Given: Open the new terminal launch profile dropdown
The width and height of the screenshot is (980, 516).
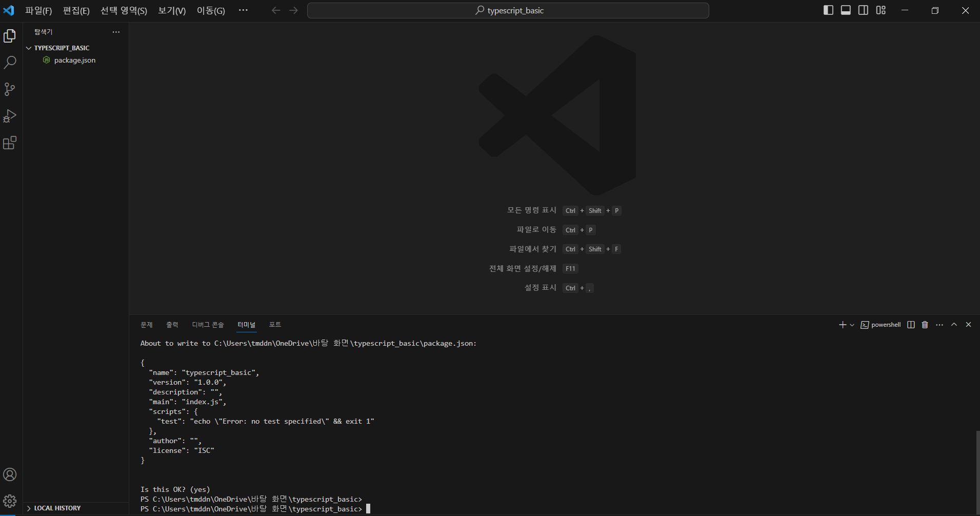Looking at the screenshot, I should coord(852,325).
